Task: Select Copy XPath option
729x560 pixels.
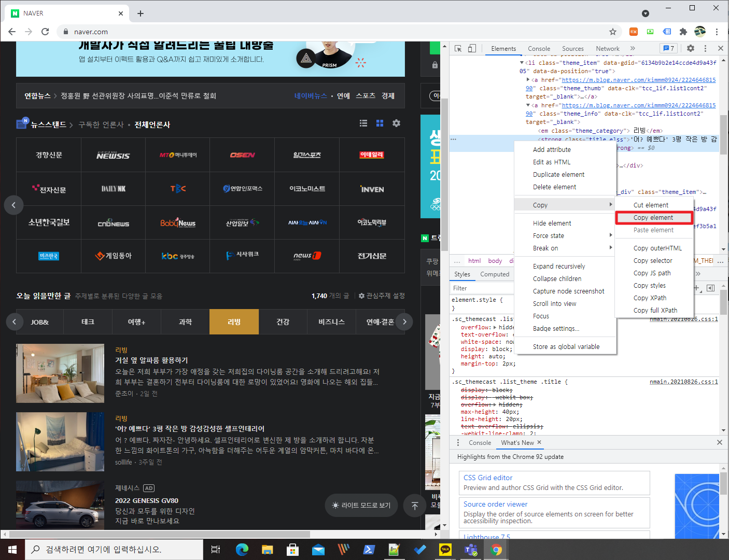Action: [x=654, y=298]
